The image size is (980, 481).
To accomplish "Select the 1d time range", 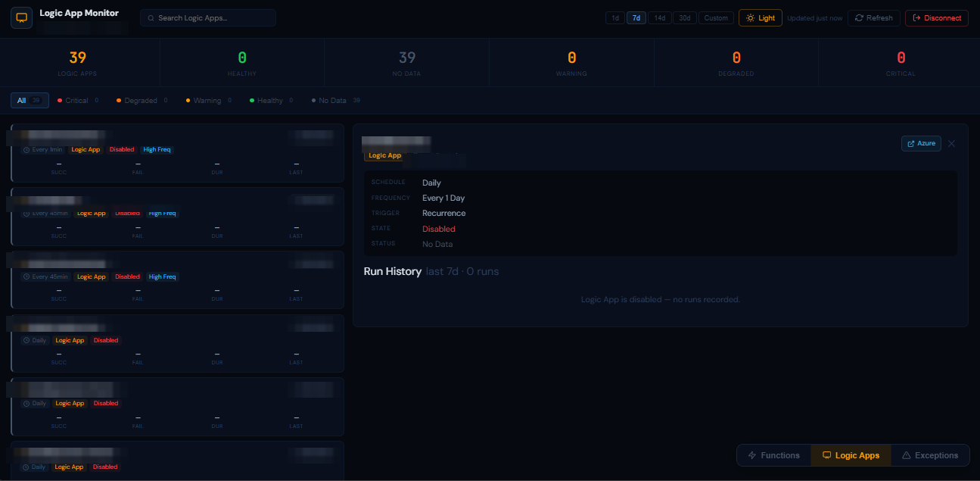I will pos(614,18).
